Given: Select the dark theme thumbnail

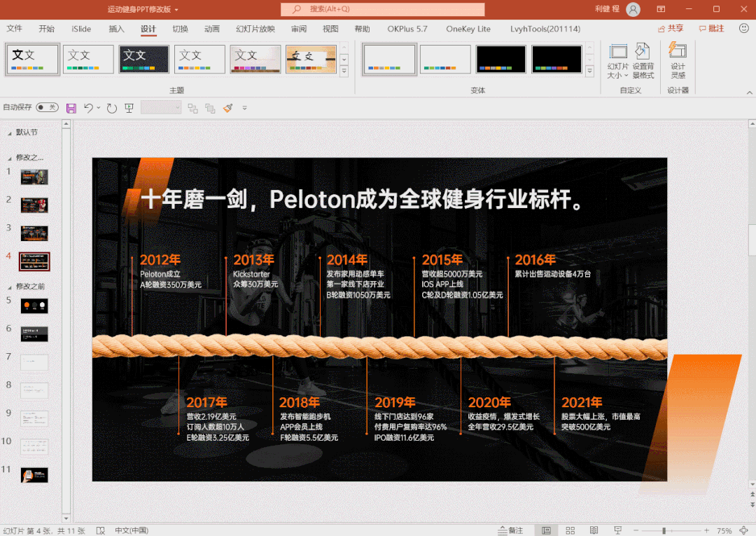Looking at the screenshot, I should [144, 60].
